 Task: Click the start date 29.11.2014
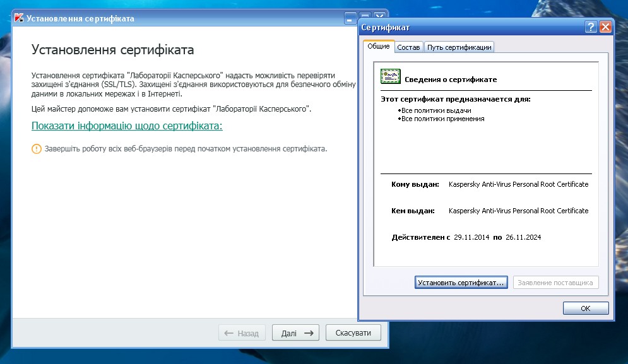click(471, 237)
